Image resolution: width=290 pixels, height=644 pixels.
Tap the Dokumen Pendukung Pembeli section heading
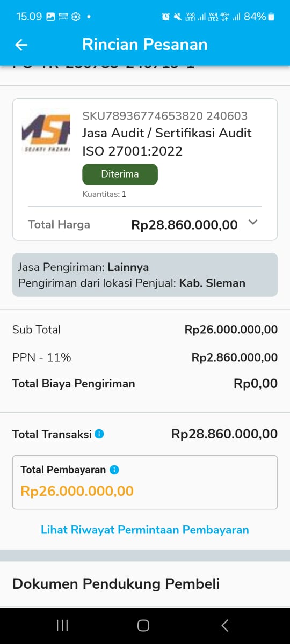pos(116,584)
